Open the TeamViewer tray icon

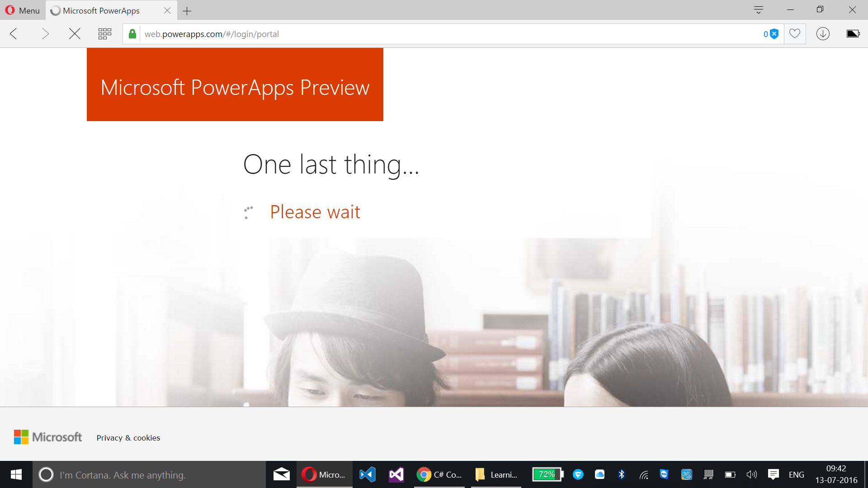click(x=664, y=474)
